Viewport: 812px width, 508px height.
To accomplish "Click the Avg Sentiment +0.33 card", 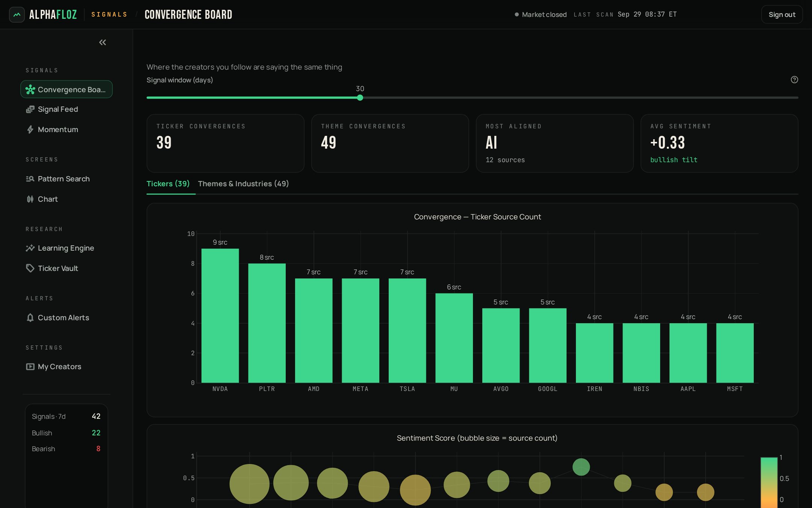I will tap(720, 143).
